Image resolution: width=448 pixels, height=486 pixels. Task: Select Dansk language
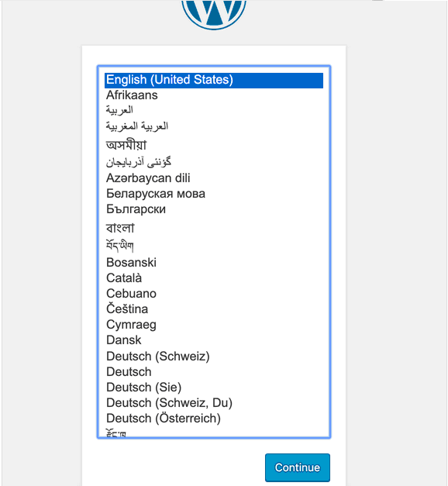click(x=214, y=340)
